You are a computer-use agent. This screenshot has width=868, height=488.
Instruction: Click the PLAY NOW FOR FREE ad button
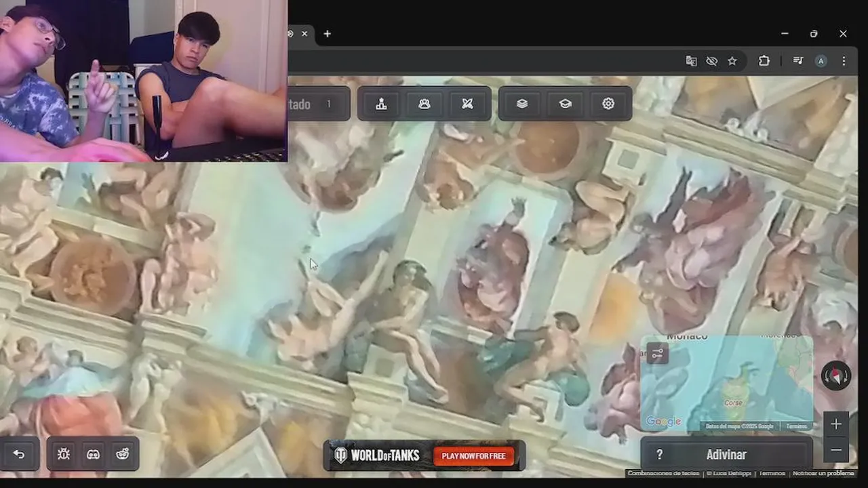[474, 456]
